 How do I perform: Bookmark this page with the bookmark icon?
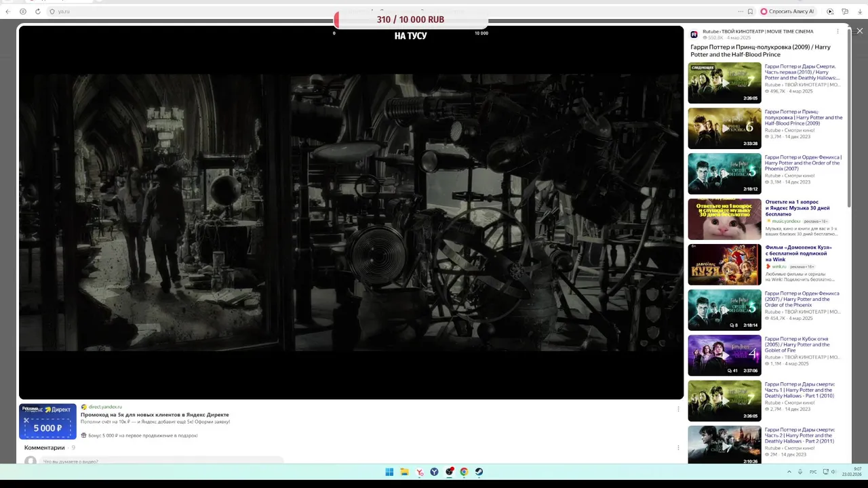pos(750,12)
